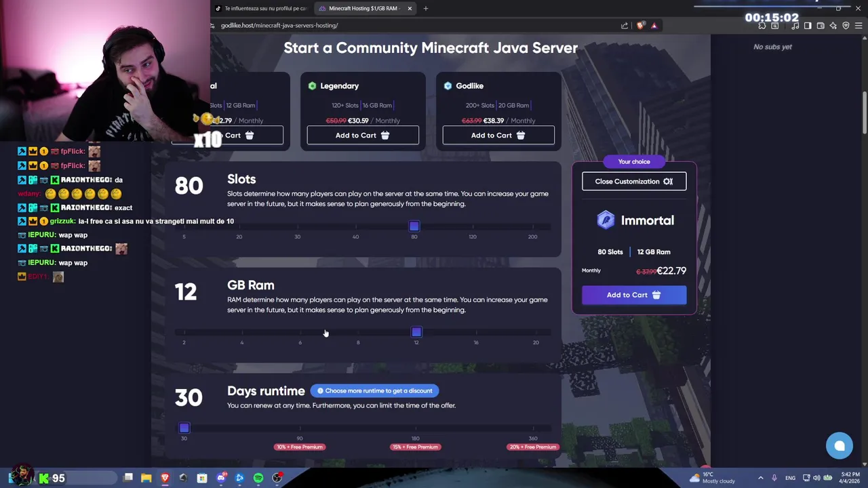Viewport: 868px width, 488px height.
Task: Click the page vertical scrollbar
Action: tap(864, 112)
